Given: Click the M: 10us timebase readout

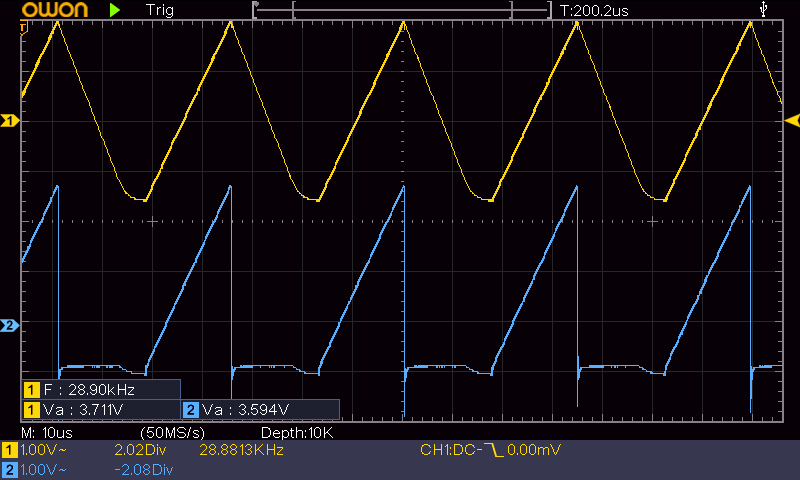Looking at the screenshot, I should [x=47, y=433].
